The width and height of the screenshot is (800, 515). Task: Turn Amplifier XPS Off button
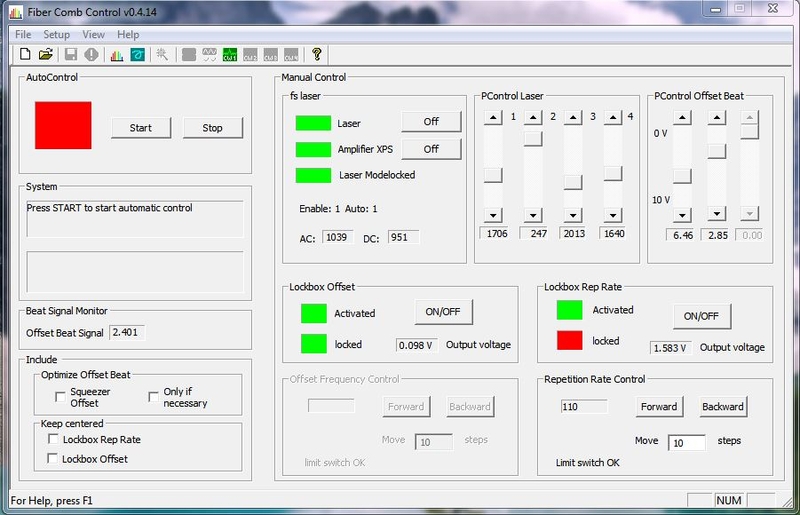click(x=431, y=149)
